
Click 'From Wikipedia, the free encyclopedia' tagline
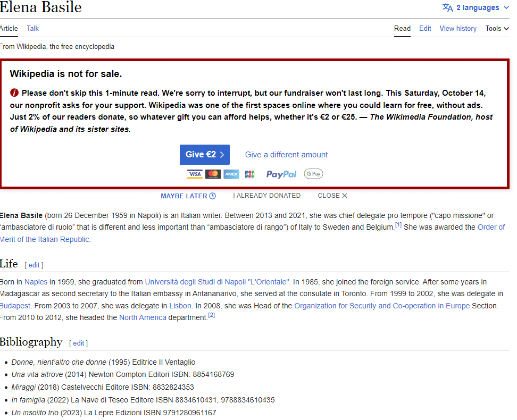point(57,46)
